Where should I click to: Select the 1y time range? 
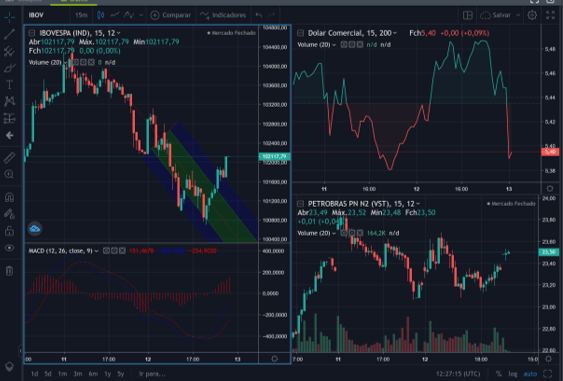click(107, 374)
